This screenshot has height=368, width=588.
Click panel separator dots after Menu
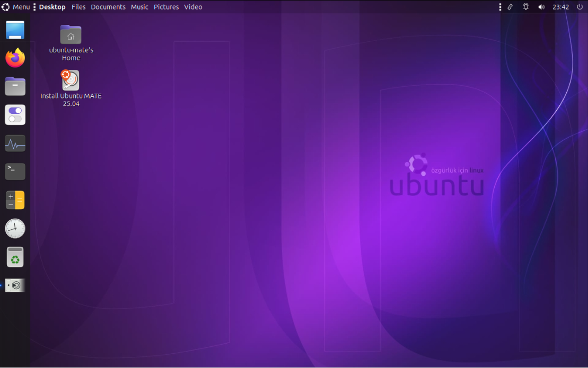pyautogui.click(x=34, y=7)
